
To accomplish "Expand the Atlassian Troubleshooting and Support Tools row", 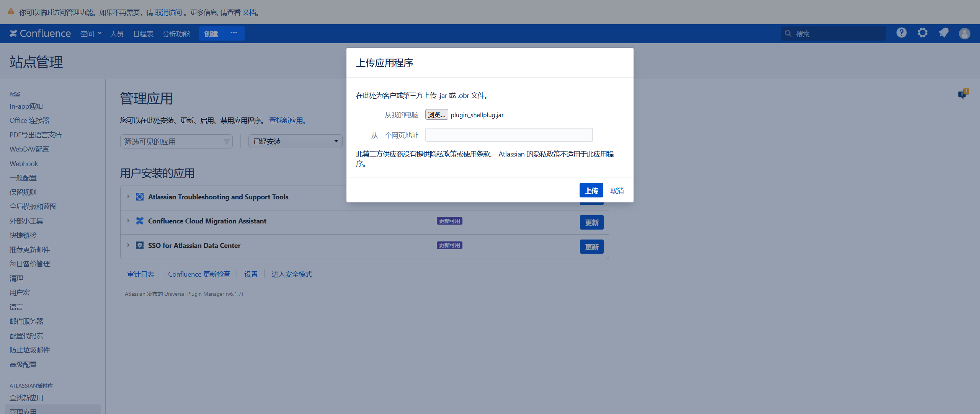I will tap(128, 197).
